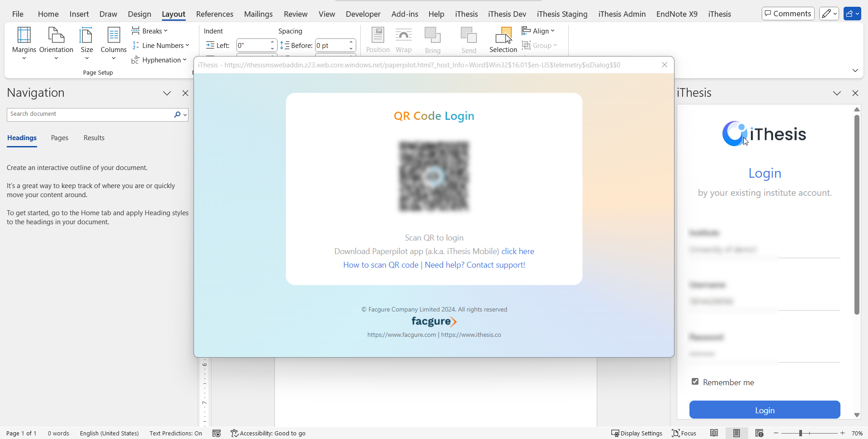Switch to Web Layout view
Screen dimensions: 868x439
pyautogui.click(x=759, y=433)
